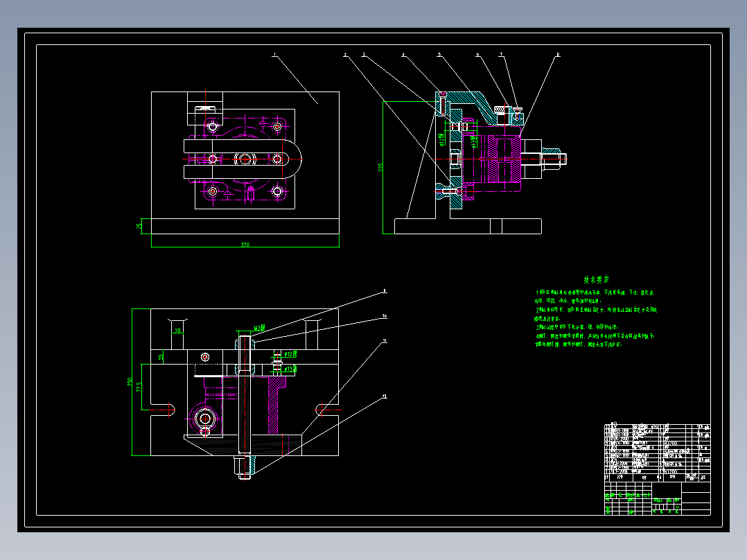Viewport: 747px width, 560px height.
Task: Click the magenta hatched workpiece in side view
Action: (x=504, y=159)
